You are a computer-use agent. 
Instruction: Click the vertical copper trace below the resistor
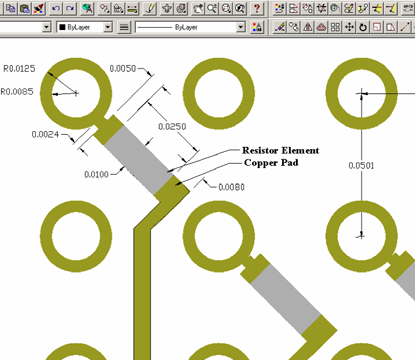tap(142, 293)
